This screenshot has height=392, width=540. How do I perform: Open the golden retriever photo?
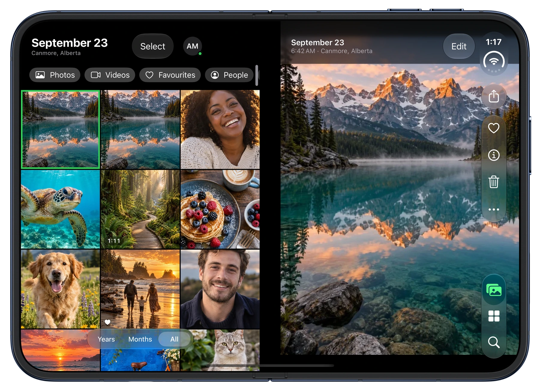click(x=61, y=289)
